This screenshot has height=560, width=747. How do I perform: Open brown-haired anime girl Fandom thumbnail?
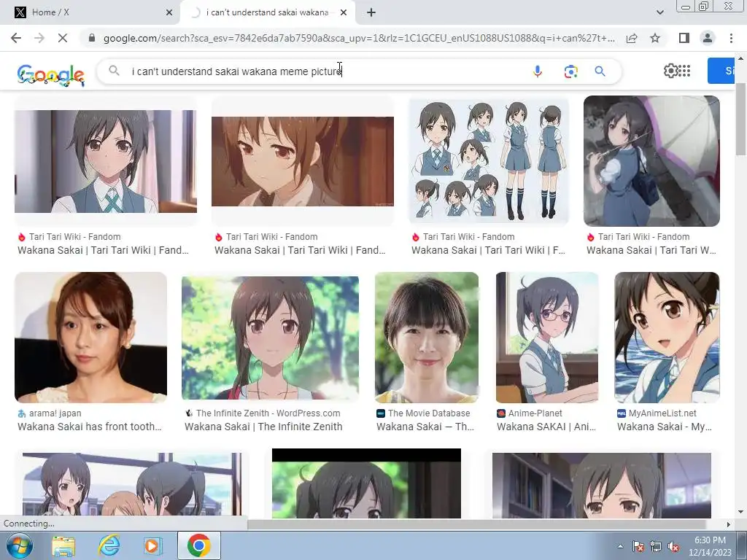pos(303,161)
